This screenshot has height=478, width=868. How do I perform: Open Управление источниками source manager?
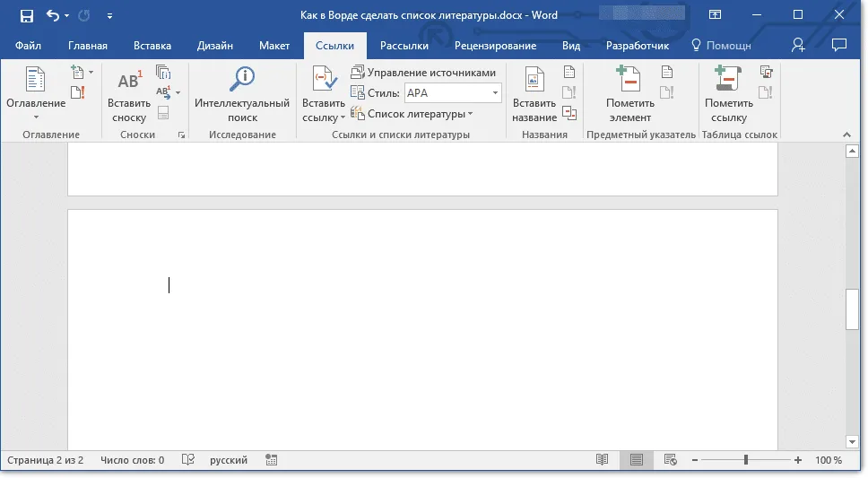coord(423,73)
